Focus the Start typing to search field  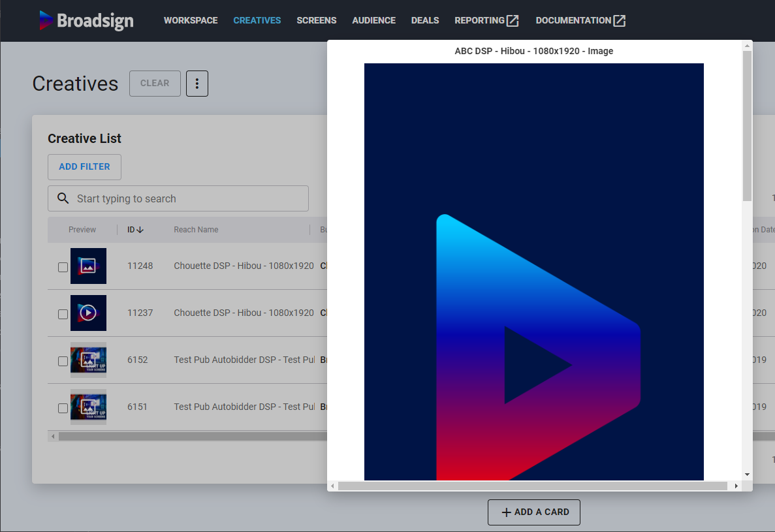coord(178,198)
